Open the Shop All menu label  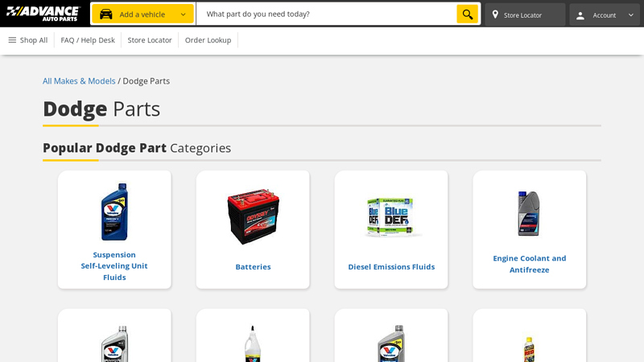tap(34, 40)
